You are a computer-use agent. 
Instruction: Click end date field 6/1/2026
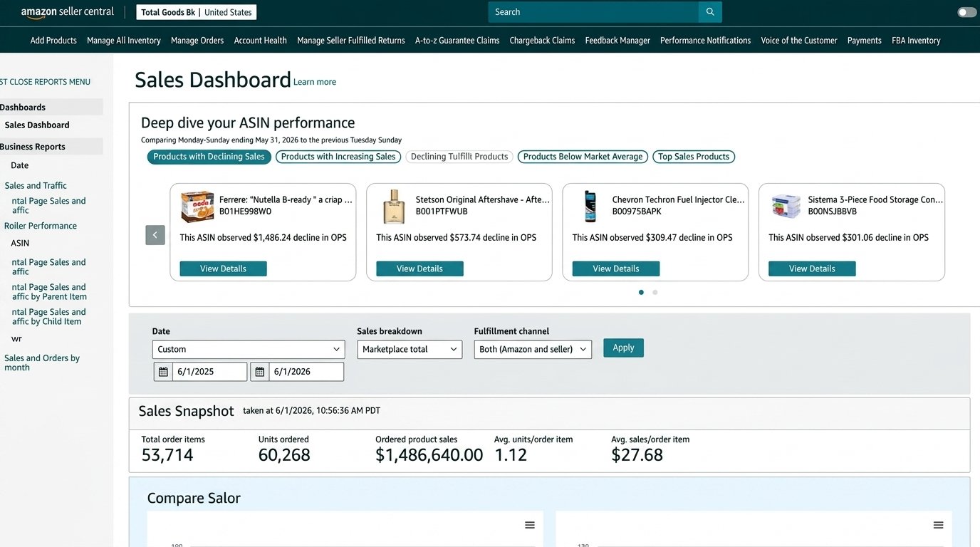click(306, 372)
